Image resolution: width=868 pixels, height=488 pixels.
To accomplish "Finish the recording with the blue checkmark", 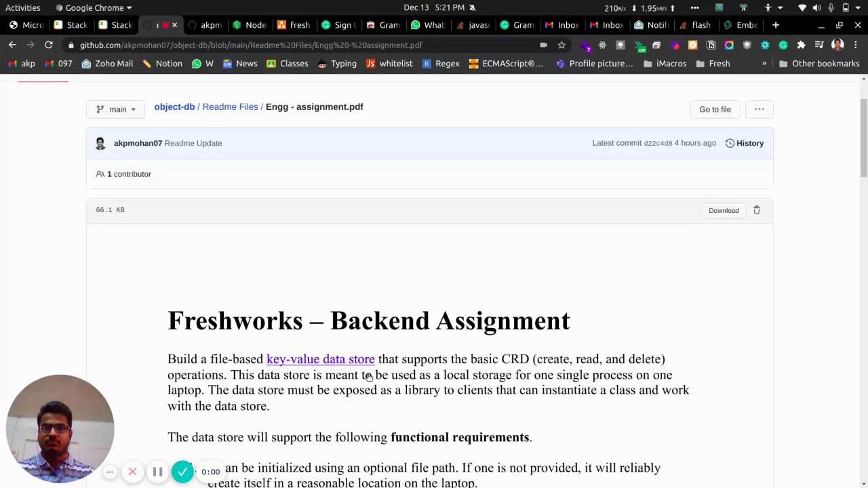I will 182,472.
